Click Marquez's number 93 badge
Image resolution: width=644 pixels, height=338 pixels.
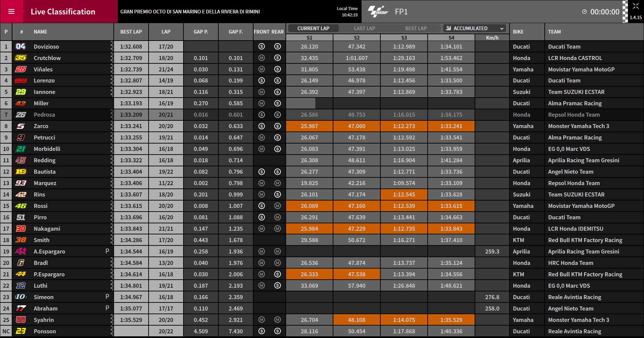20,183
